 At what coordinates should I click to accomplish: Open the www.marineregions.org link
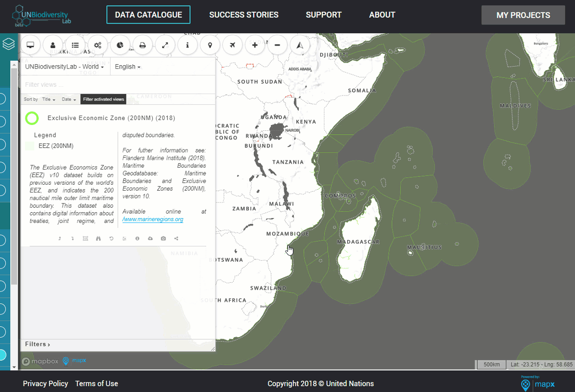[x=153, y=220]
